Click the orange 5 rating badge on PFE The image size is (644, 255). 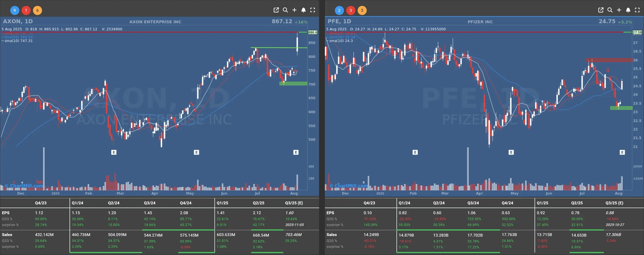pos(362,10)
